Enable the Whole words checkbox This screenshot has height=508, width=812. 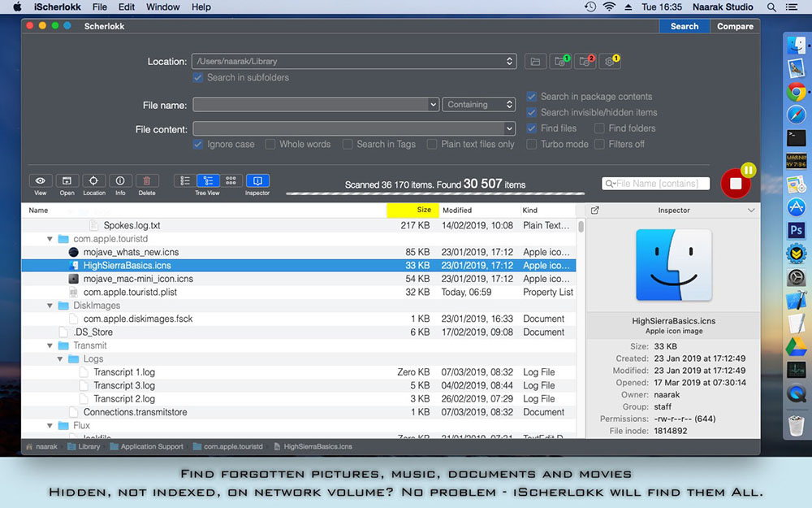tap(270, 144)
